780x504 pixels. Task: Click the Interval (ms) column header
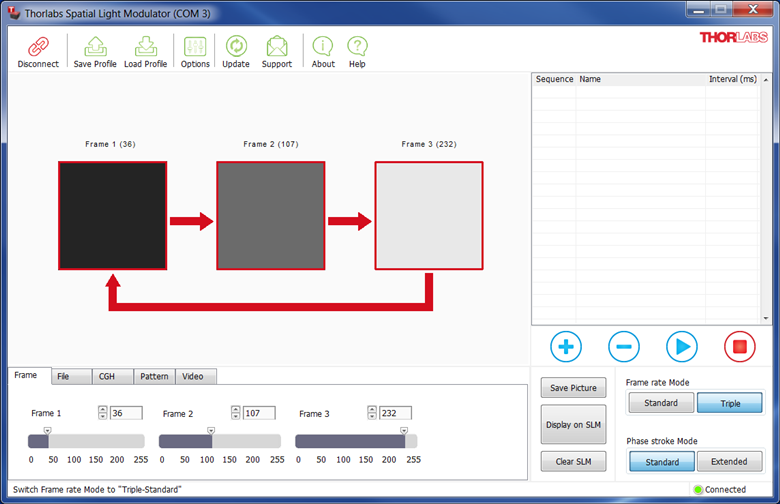pos(732,79)
